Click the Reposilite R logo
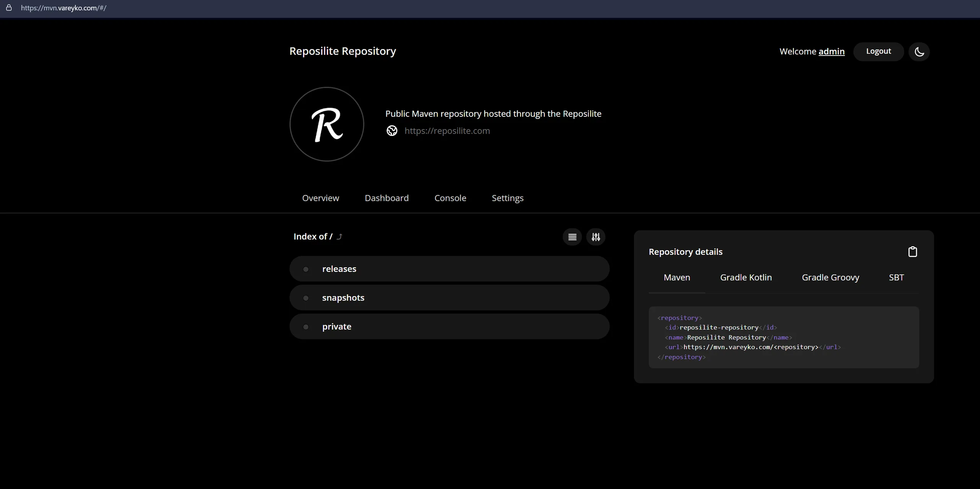This screenshot has width=980, height=489. [327, 124]
